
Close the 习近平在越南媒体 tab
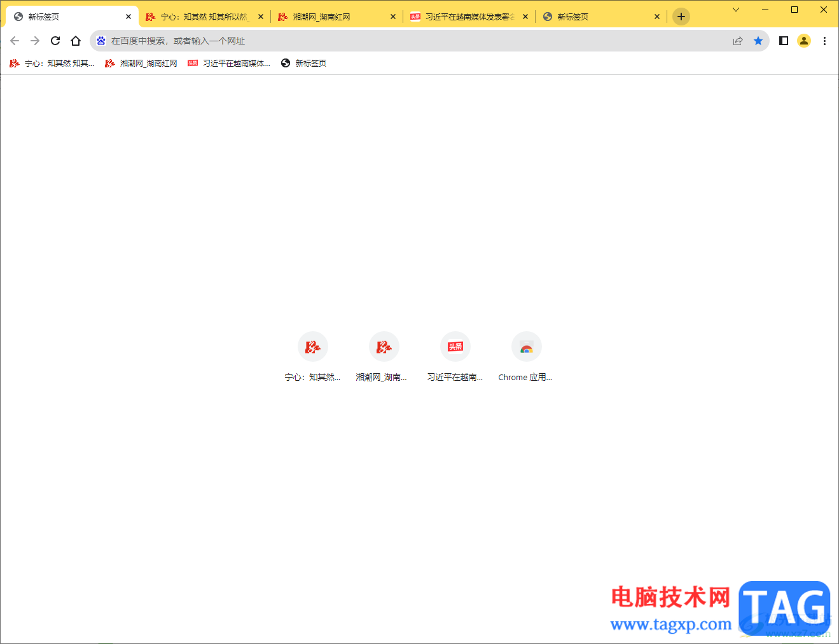(525, 17)
